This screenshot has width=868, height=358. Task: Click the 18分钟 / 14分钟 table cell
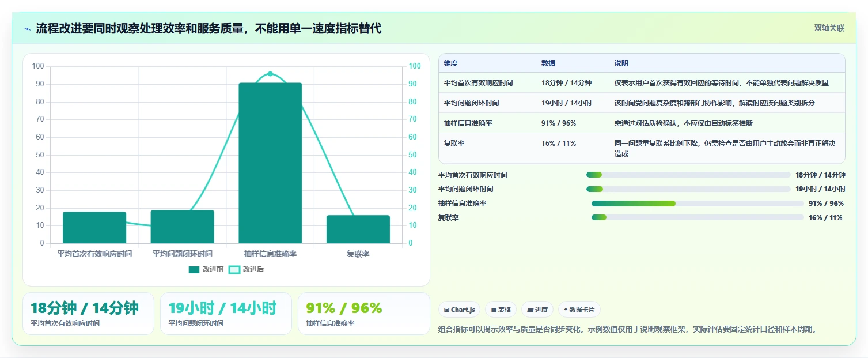pyautogui.click(x=566, y=83)
